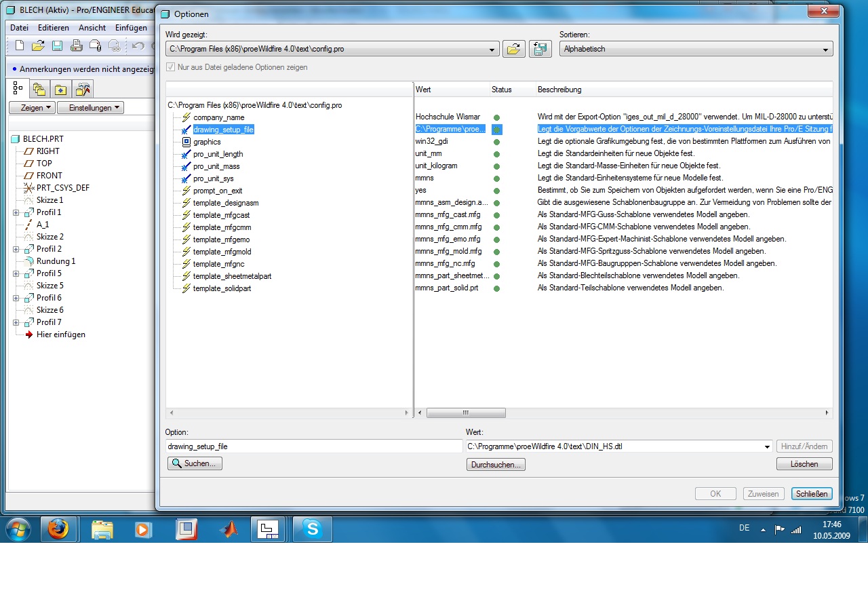868x593 pixels.
Task: Toggle 'Nur aus Datei geladene Optionen zeigen' checkbox
Action: (171, 67)
